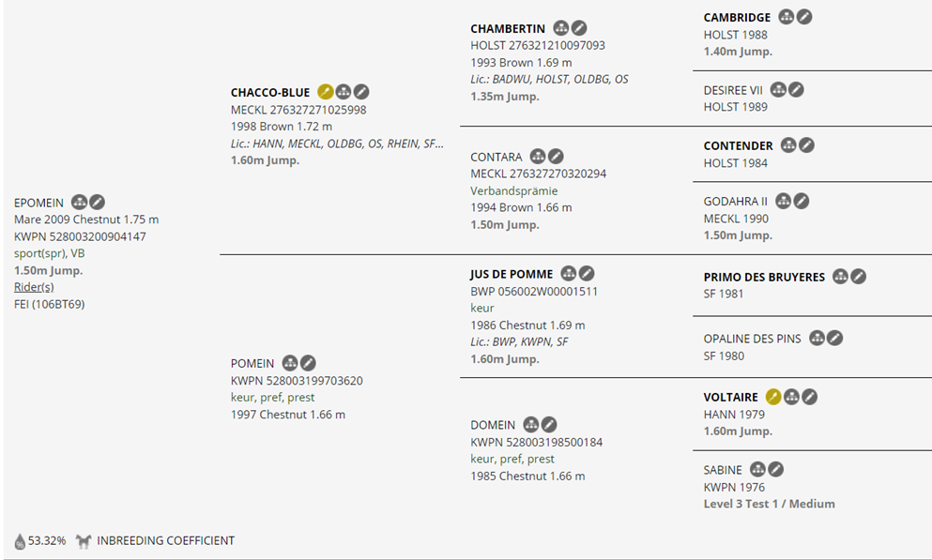Open pedigree tree icon for JUS DE POMME
The width and height of the screenshot is (932, 560).
pos(569,274)
